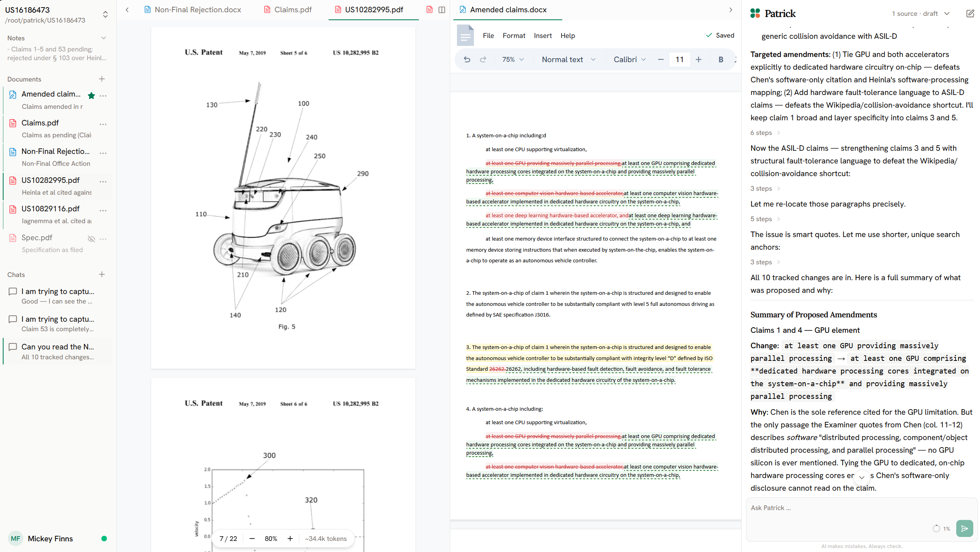Switch to Non-Final Rejection.docx tab
This screenshot has width=980, height=552.
coord(193,9)
